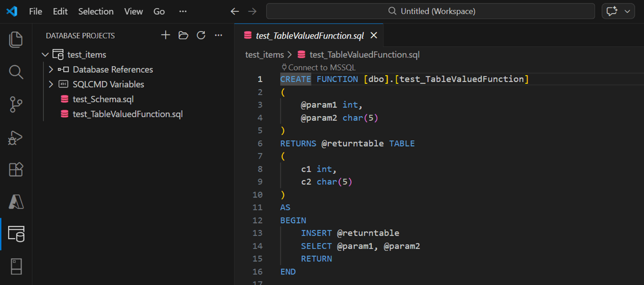The image size is (644, 285).
Task: Click the Database Projects activity bar icon
Action: (x=16, y=234)
